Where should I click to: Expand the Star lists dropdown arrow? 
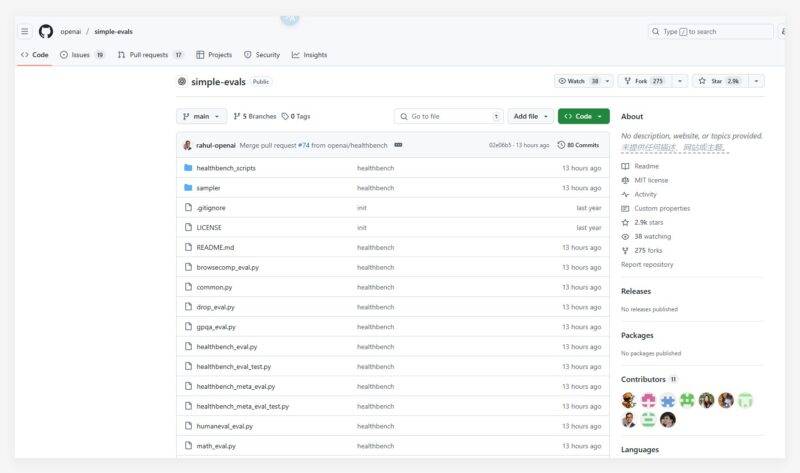pos(756,81)
